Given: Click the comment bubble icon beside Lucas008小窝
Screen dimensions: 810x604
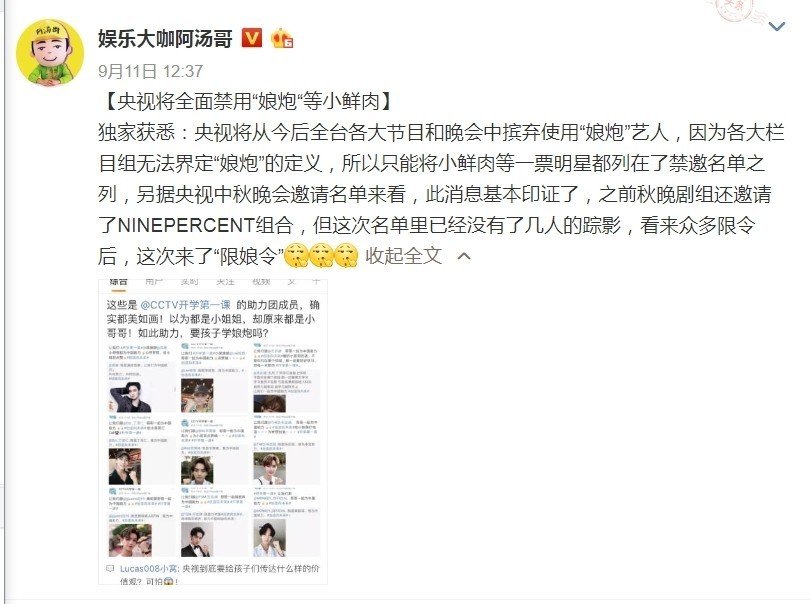Looking at the screenshot, I should [x=110, y=569].
